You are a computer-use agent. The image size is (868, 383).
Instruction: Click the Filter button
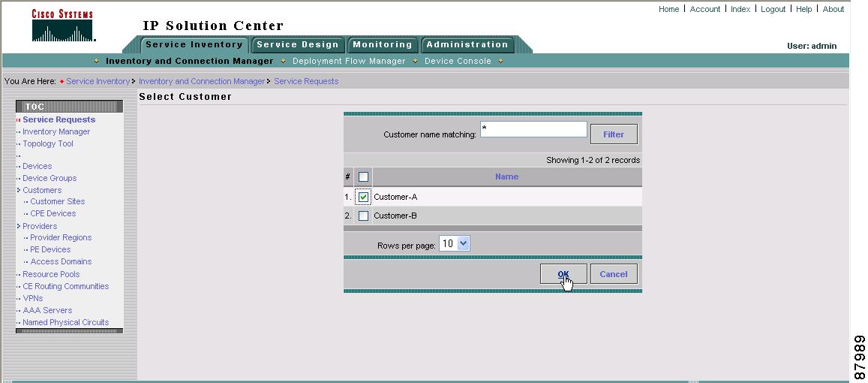coord(614,134)
